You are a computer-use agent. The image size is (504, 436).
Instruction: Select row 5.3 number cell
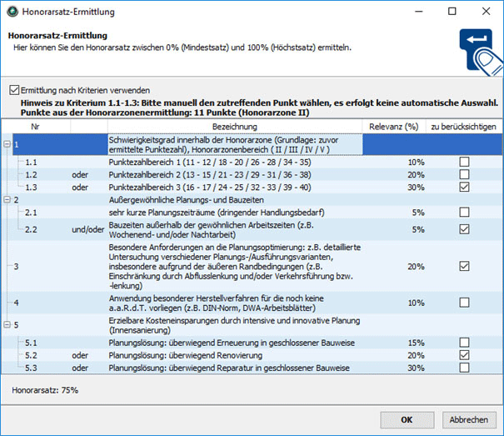(31, 368)
